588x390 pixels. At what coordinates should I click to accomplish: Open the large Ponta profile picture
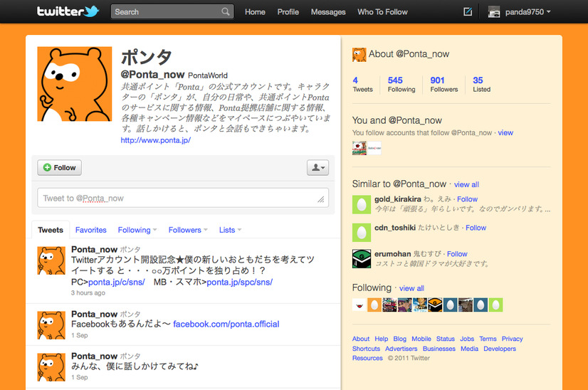[75, 84]
